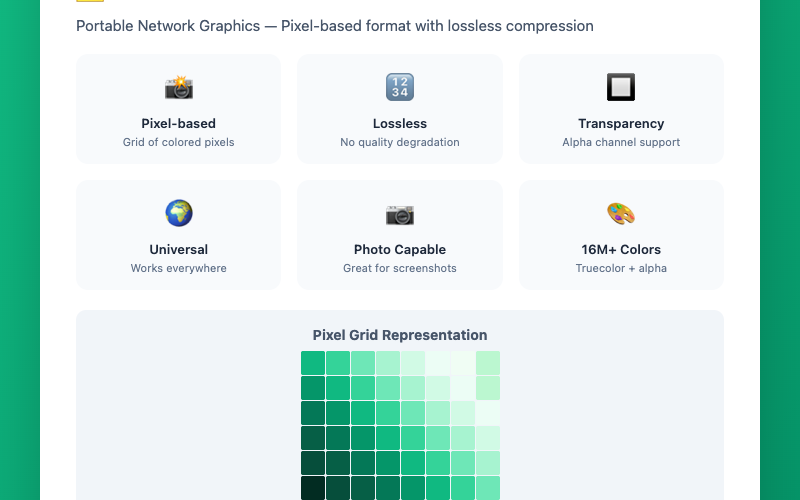Select the Pixel-based feature card title
Viewport: 800px width, 500px height.
[179, 123]
